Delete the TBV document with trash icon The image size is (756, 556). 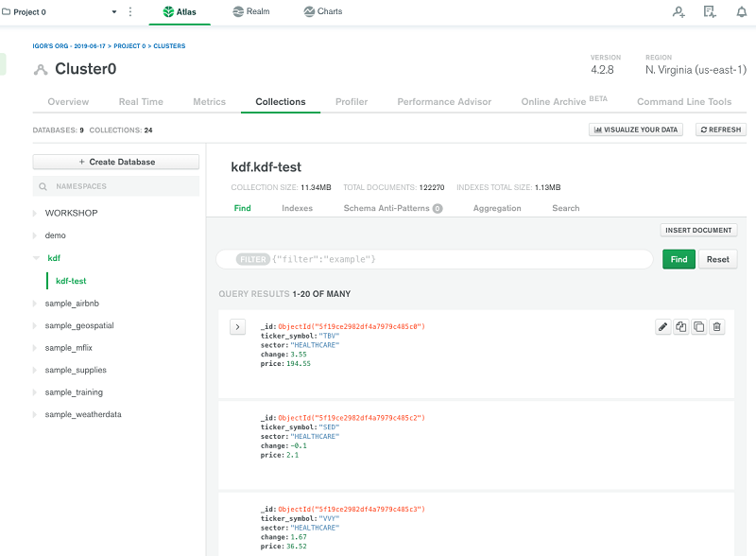pos(717,327)
